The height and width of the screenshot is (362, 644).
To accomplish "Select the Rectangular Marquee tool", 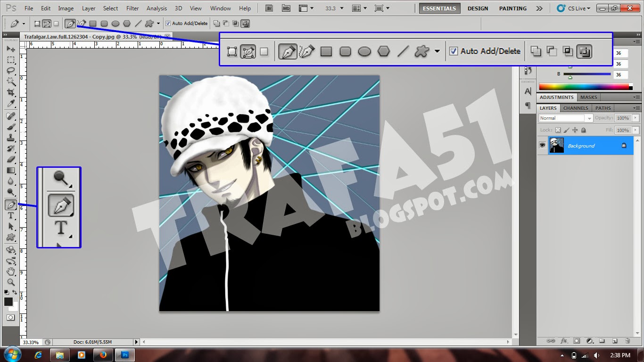I will pyautogui.click(x=10, y=60).
